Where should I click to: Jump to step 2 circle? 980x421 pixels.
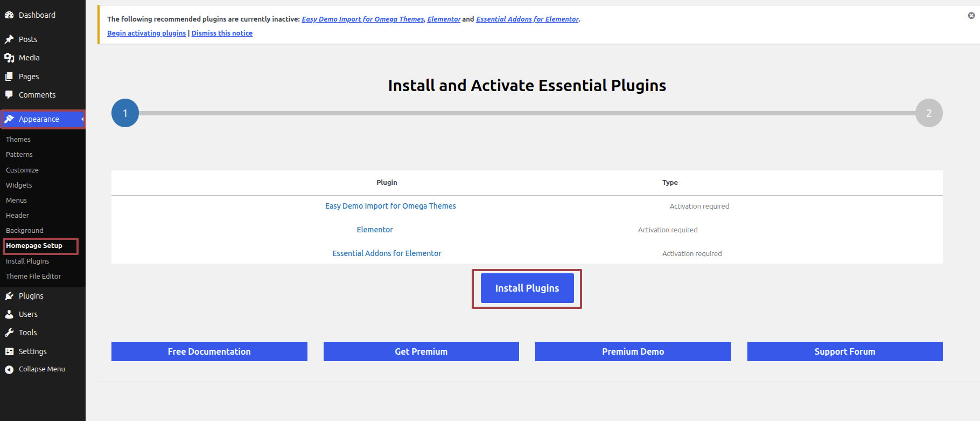pyautogui.click(x=928, y=113)
